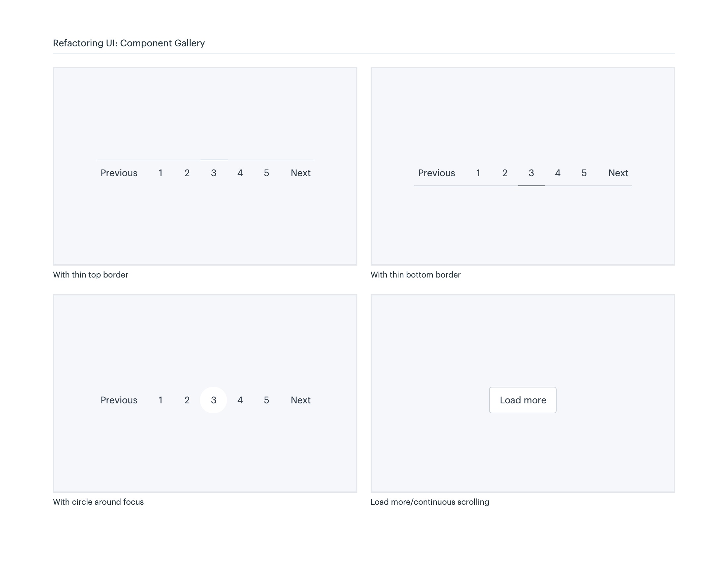The width and height of the screenshot is (728, 563).
Task: Go to page 2 in bottom border pagination
Action: [x=505, y=173]
